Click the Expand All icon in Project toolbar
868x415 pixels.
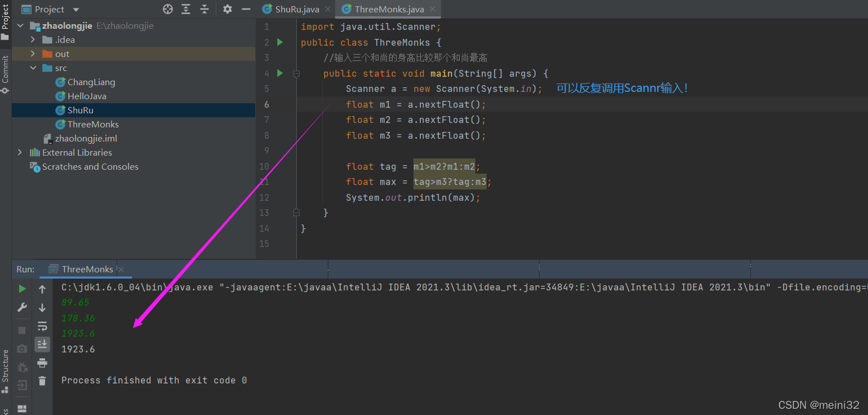[x=186, y=9]
